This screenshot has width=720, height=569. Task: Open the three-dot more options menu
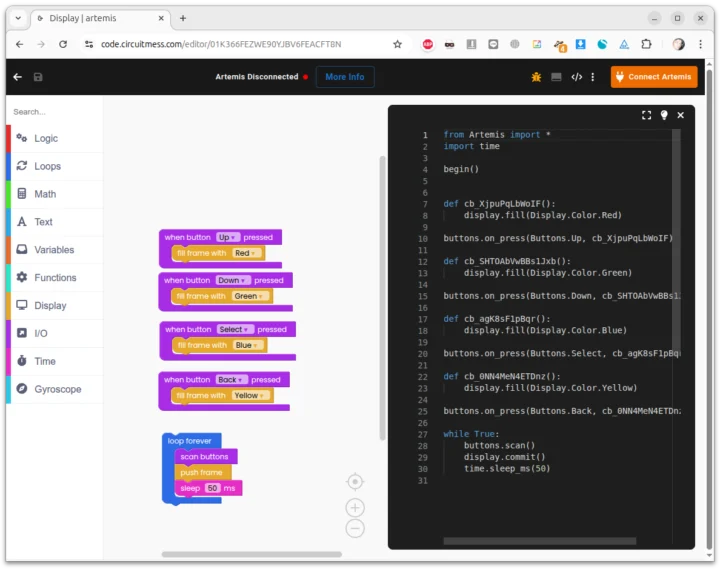click(x=593, y=77)
